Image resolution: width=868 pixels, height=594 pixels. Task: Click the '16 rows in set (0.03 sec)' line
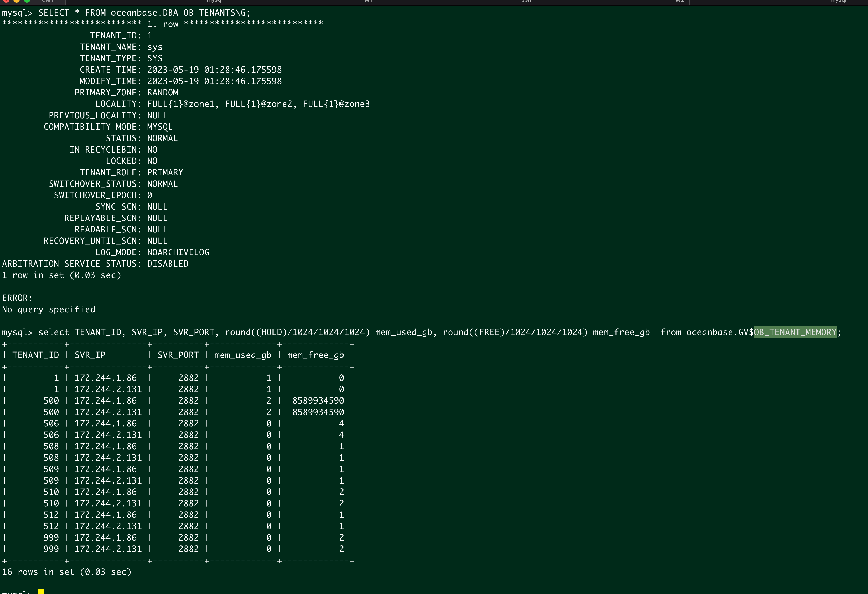(67, 572)
